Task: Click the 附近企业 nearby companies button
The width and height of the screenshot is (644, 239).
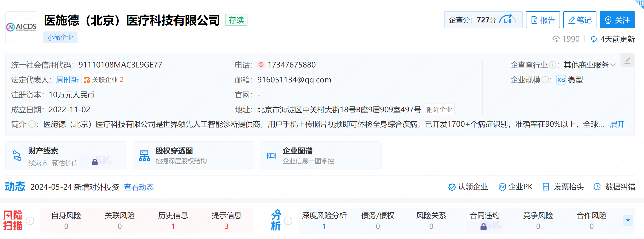Action: point(439,110)
